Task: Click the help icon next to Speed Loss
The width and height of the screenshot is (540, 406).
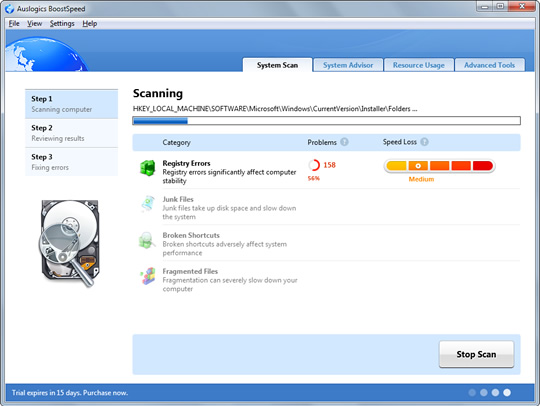Action: click(x=424, y=142)
